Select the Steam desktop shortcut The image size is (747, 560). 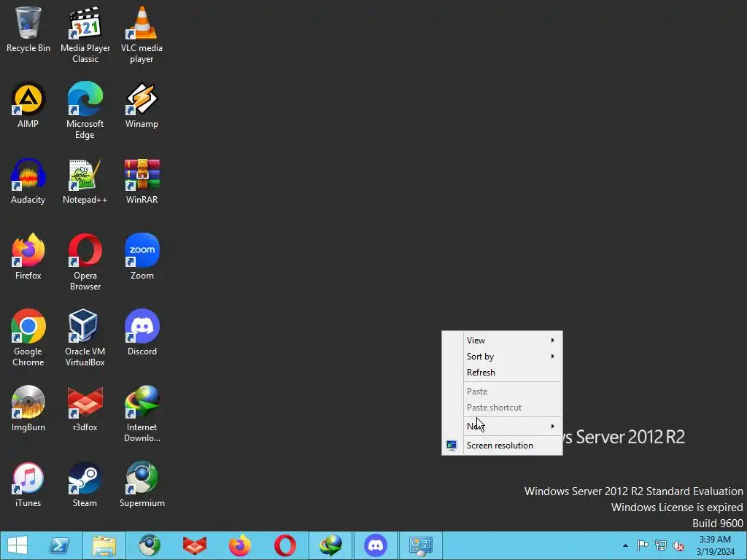tap(85, 484)
